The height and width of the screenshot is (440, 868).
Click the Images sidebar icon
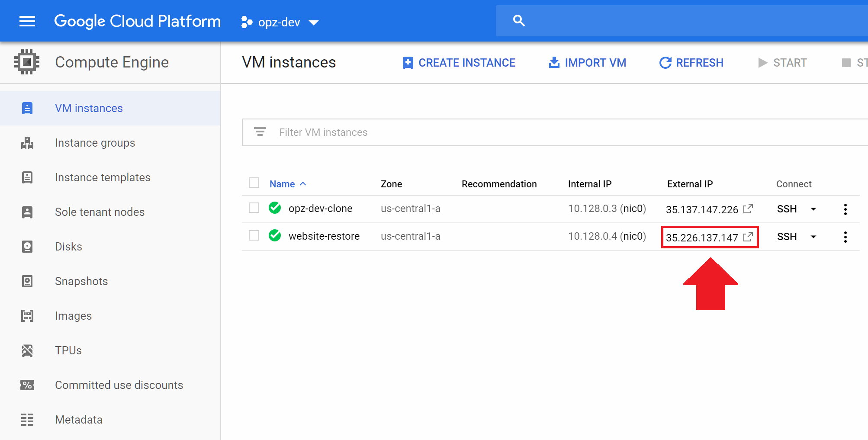(27, 316)
